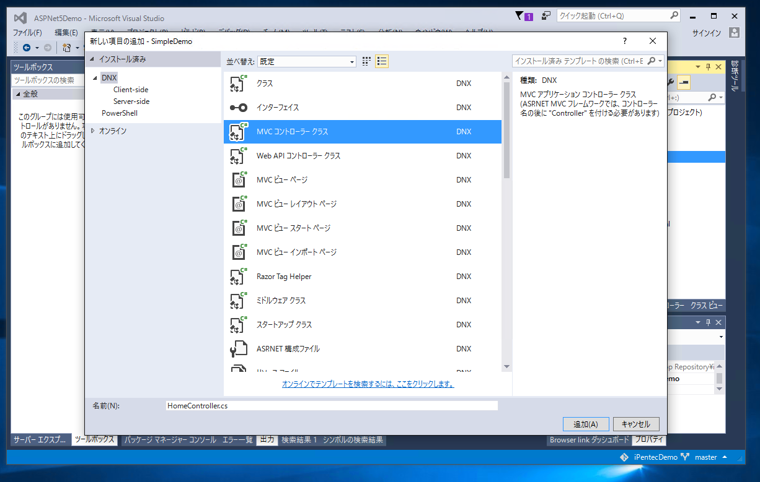Click the iPentecDemo repository status icon
This screenshot has height=482, width=760.
(624, 457)
